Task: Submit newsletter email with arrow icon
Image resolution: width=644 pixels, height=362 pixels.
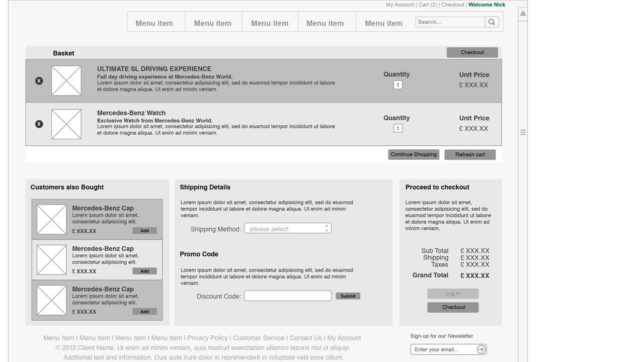Action: point(481,349)
